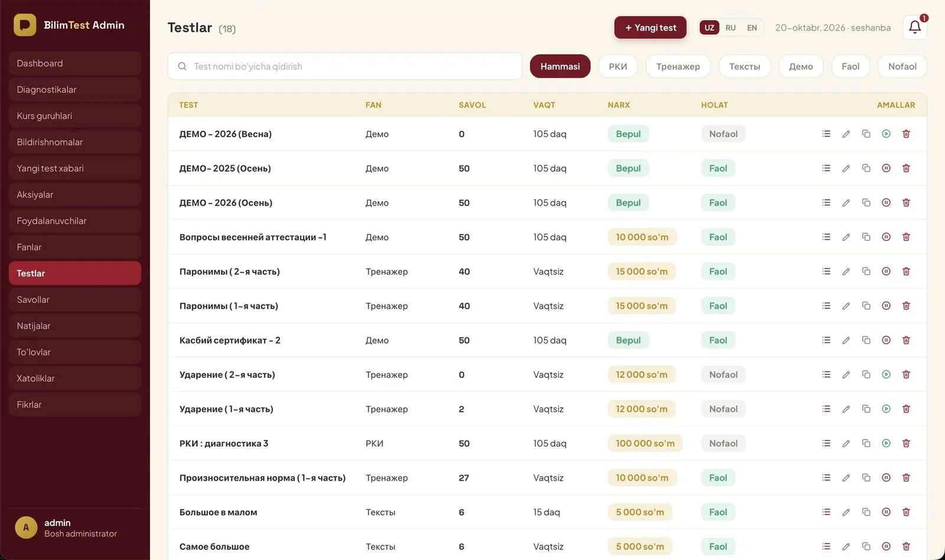Pause the Касбий сертификат - 2 test
Viewport: 945px width, 560px height.
886,340
